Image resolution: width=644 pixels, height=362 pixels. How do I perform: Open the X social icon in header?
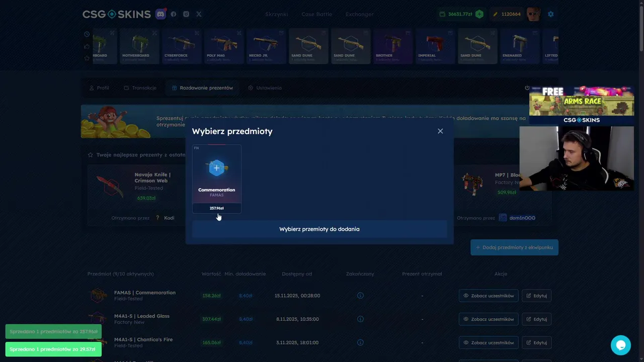pos(199,14)
